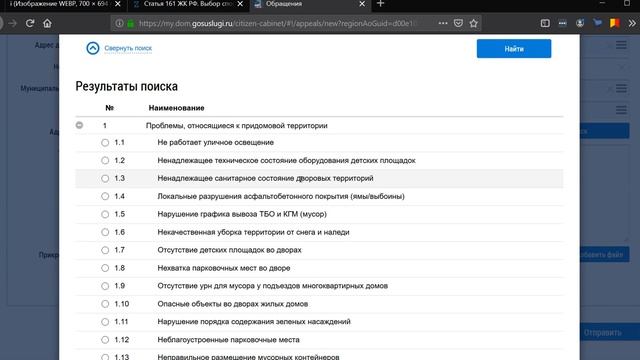Choose radio 1.7 Отсутствие детских площадок

[x=105, y=250]
